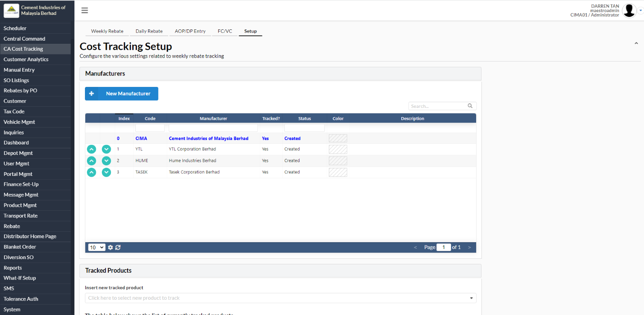The height and width of the screenshot is (315, 644).
Task: Click the company logo icon
Action: 11,10
